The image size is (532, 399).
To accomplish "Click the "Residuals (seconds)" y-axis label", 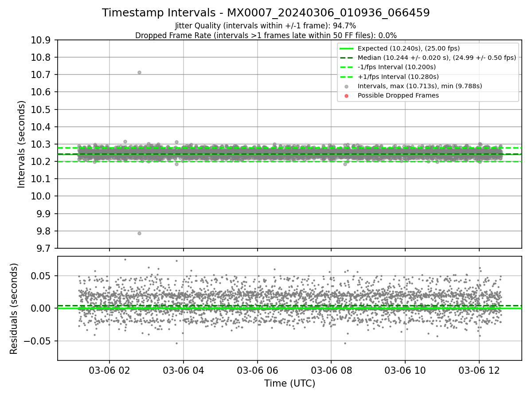I will pos(14,309).
